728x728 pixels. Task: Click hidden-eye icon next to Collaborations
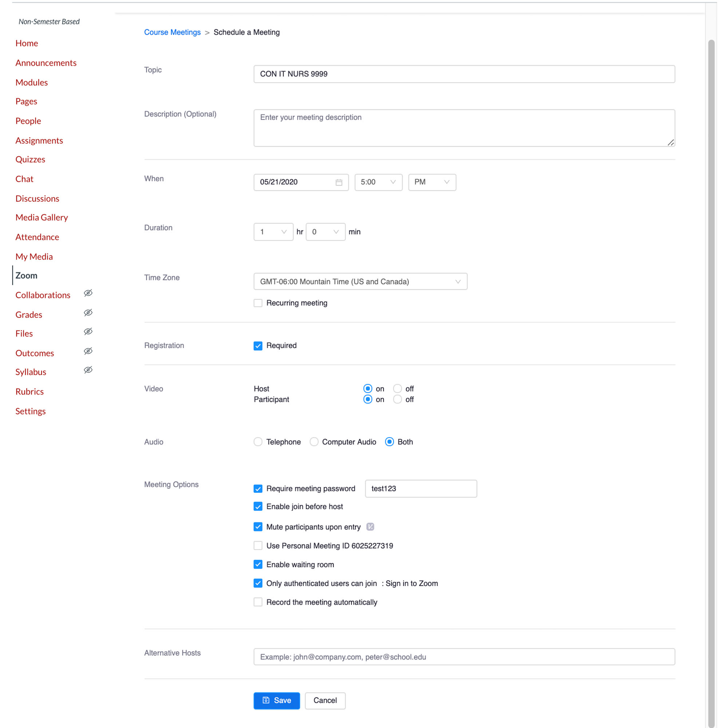point(88,293)
